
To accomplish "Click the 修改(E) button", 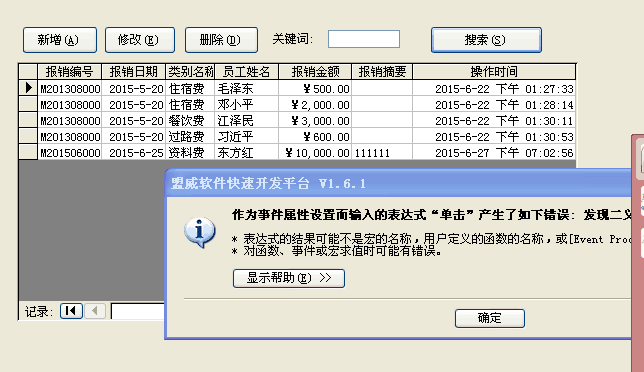I will (140, 40).
